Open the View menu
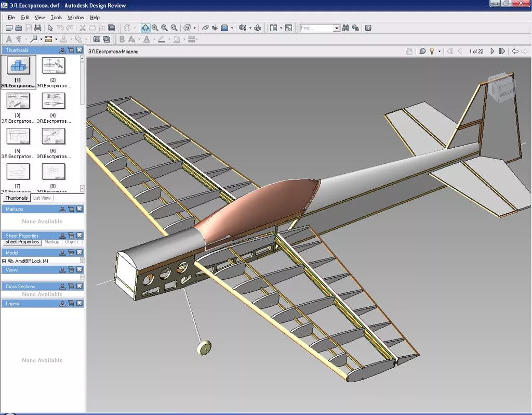The image size is (532, 415). tap(39, 17)
